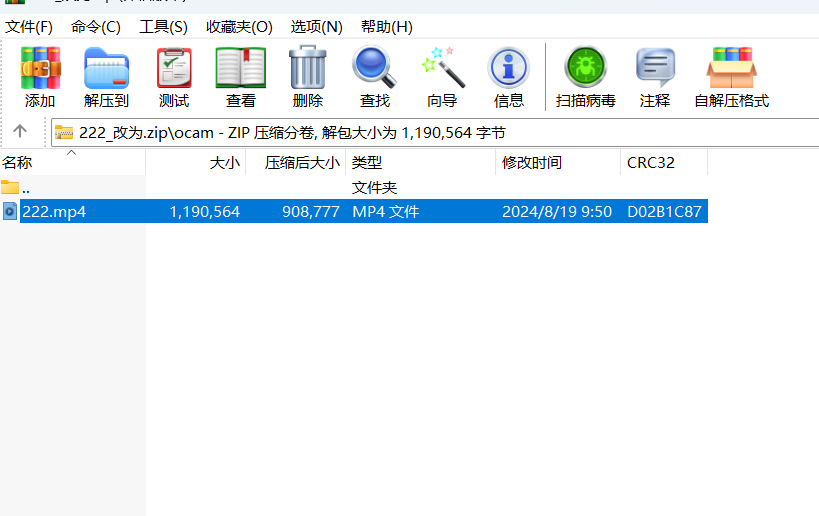The image size is (819, 516).
Task: Click the 2024/8/19 9:50 modified time
Action: [557, 212]
